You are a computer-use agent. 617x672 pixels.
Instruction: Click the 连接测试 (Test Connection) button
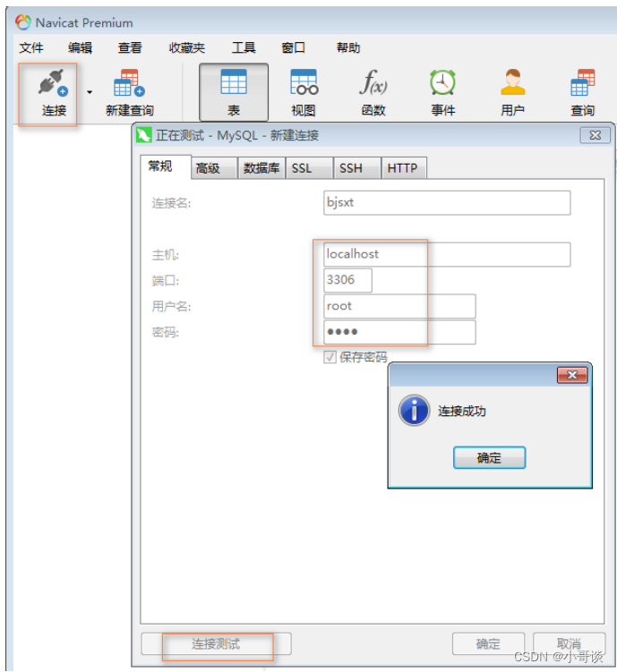(216, 643)
